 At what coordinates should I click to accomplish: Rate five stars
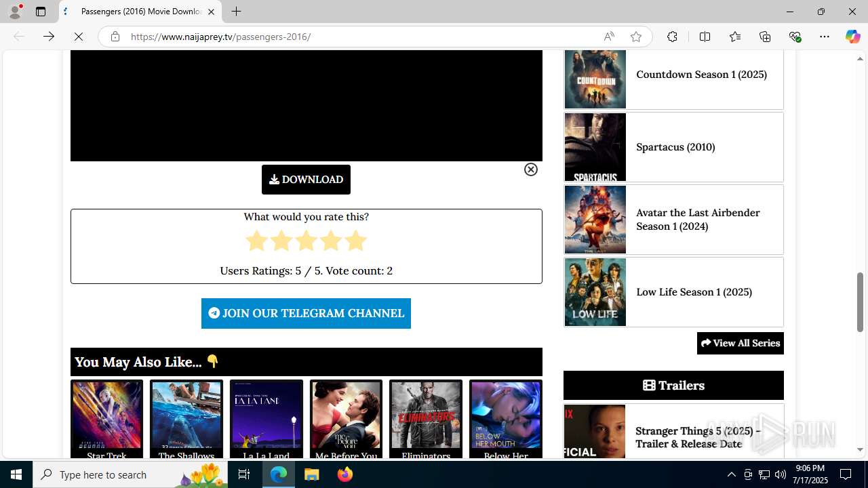tap(355, 241)
